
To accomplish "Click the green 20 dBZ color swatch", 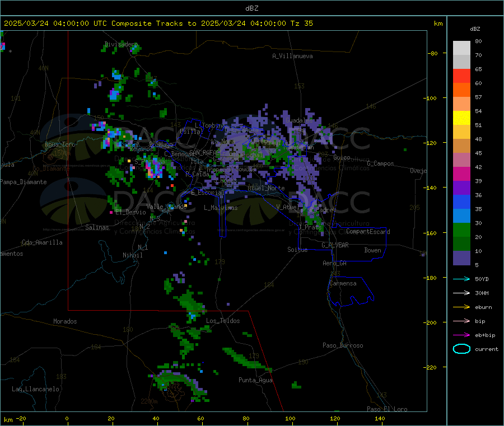I will point(461,230).
